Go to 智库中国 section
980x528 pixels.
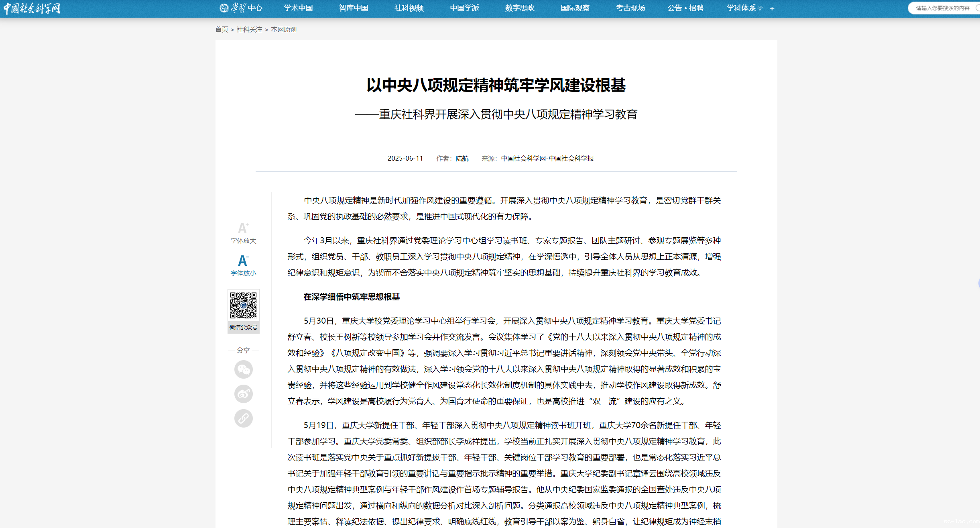(x=354, y=8)
